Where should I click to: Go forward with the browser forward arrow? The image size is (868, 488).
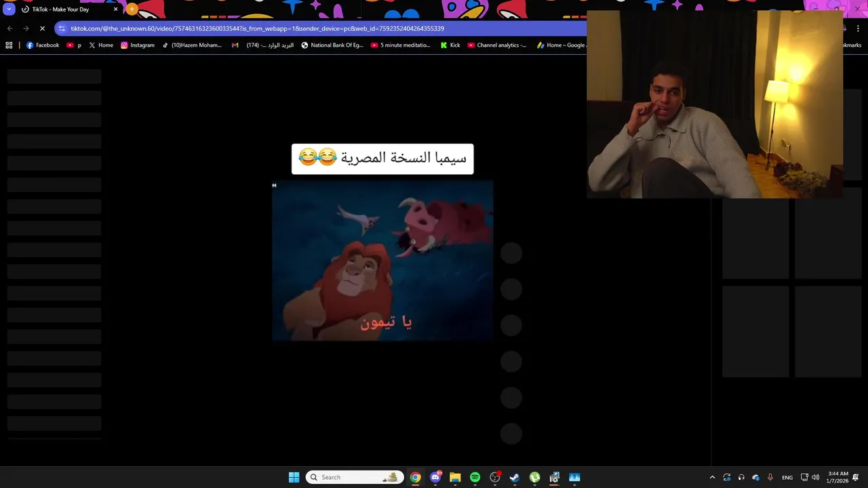click(26, 28)
